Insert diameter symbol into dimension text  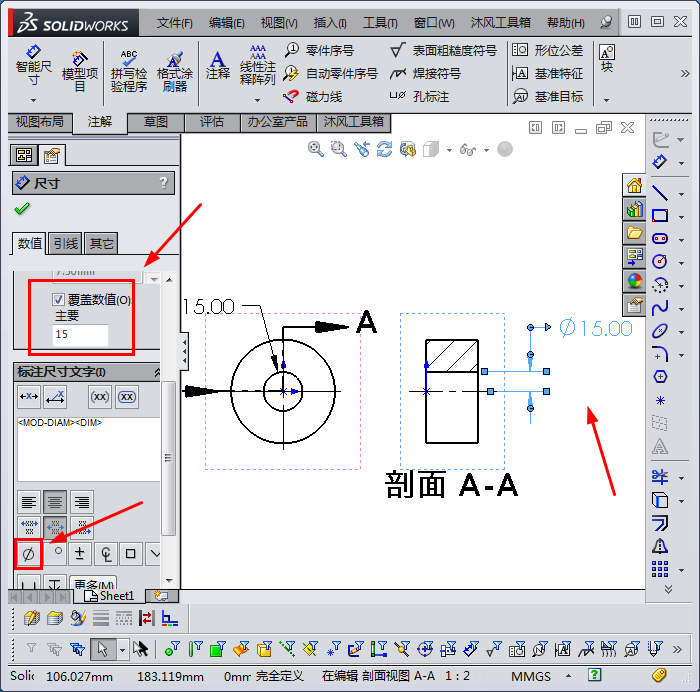pos(28,553)
